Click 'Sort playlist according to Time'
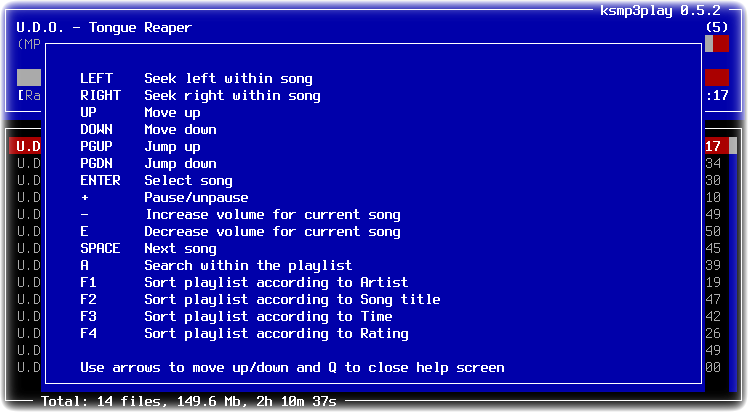The width and height of the screenshot is (748, 412). point(268,316)
